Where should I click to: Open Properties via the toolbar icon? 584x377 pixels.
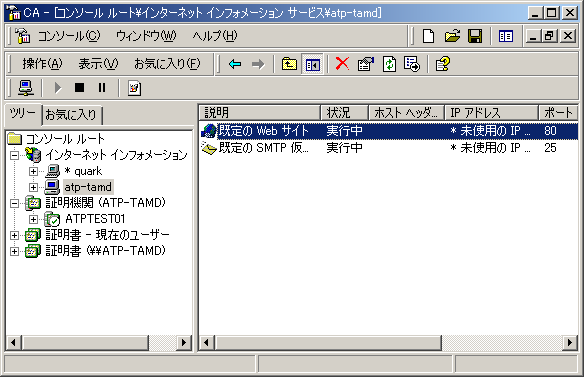point(366,64)
